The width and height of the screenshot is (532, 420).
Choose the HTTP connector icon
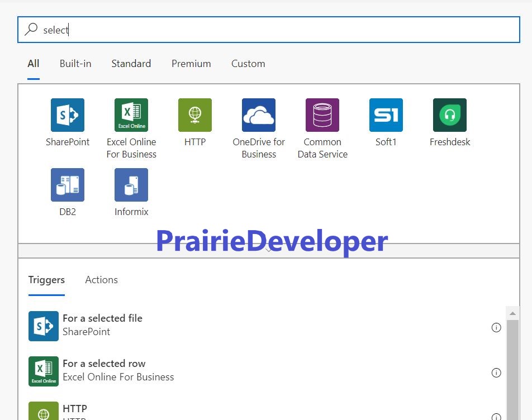tap(195, 115)
